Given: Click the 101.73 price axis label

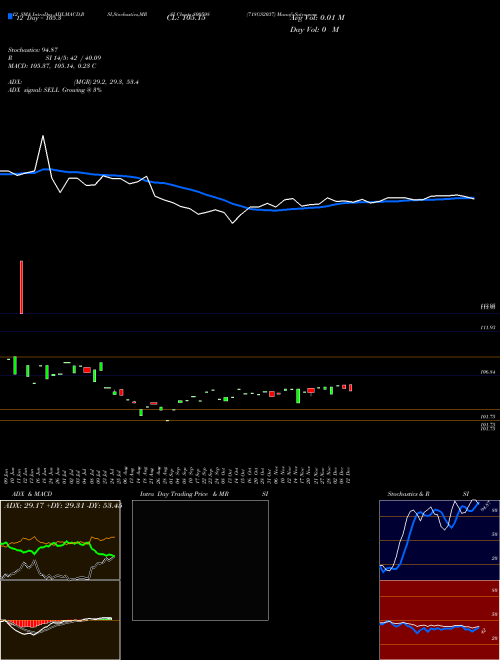Looking at the screenshot, I should tap(488, 417).
